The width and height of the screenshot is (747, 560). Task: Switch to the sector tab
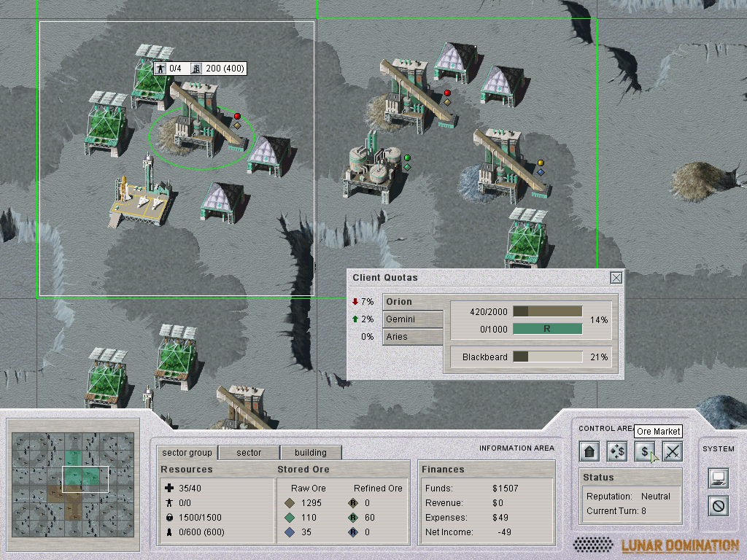[248, 453]
